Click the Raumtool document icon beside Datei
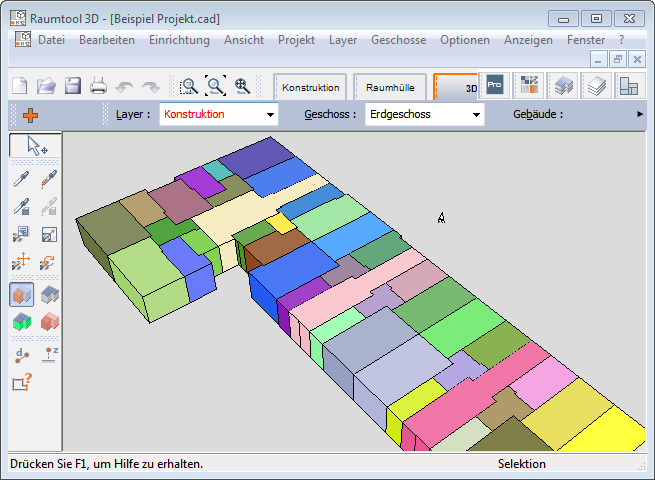This screenshot has height=480, width=655. coord(23,39)
